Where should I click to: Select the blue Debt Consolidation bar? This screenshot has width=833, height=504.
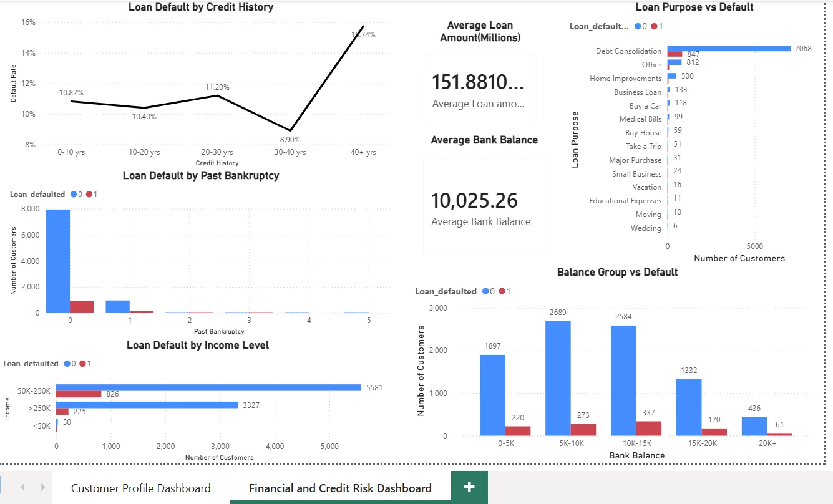[x=729, y=48]
